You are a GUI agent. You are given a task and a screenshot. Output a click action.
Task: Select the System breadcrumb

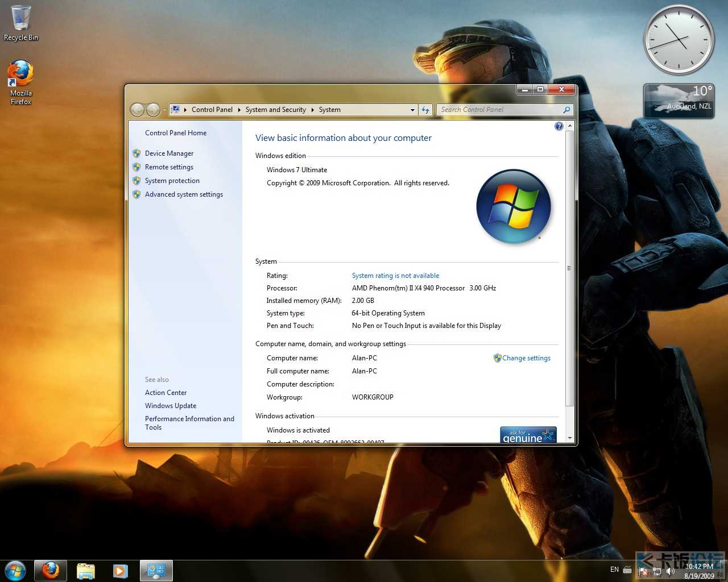330,110
